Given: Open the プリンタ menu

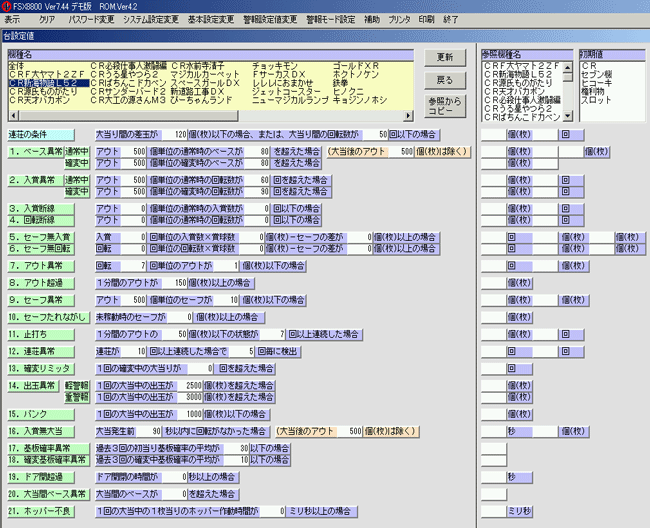Looking at the screenshot, I should point(399,19).
